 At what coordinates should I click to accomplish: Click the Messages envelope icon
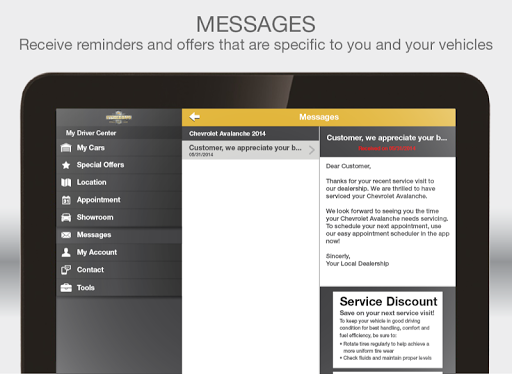66,235
